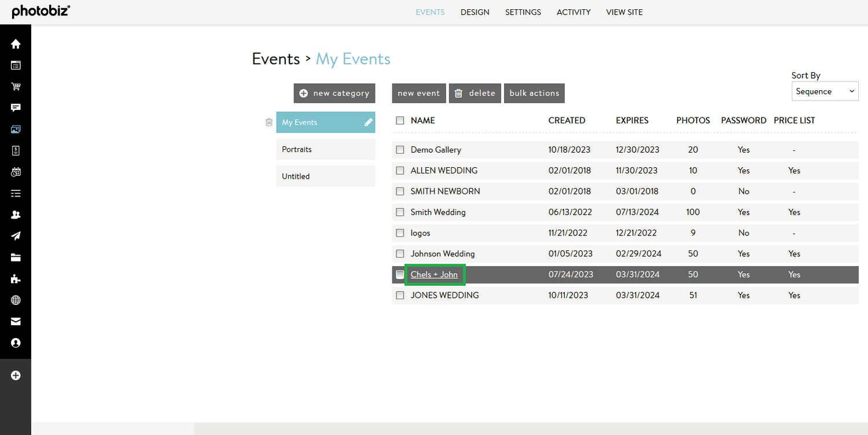868x435 pixels.
Task: Check the box next to Smith Wedding
Action: [x=400, y=212]
